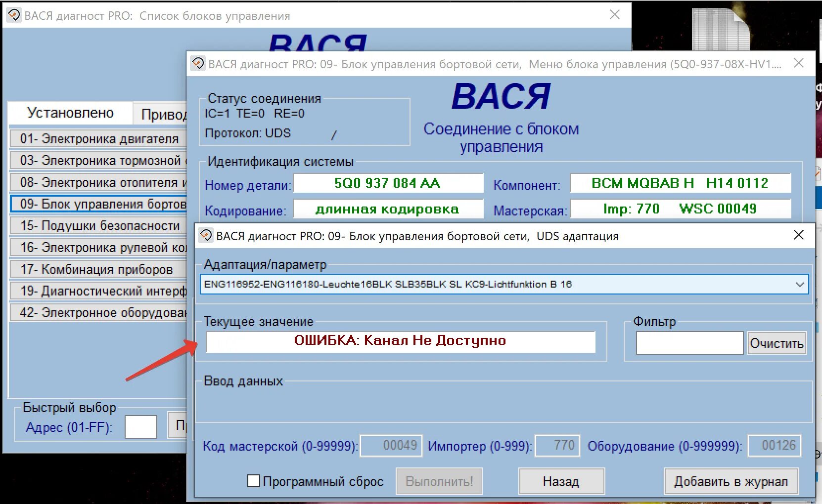
Task: Select 19- Диагностический интерфейс module
Action: pos(98,291)
